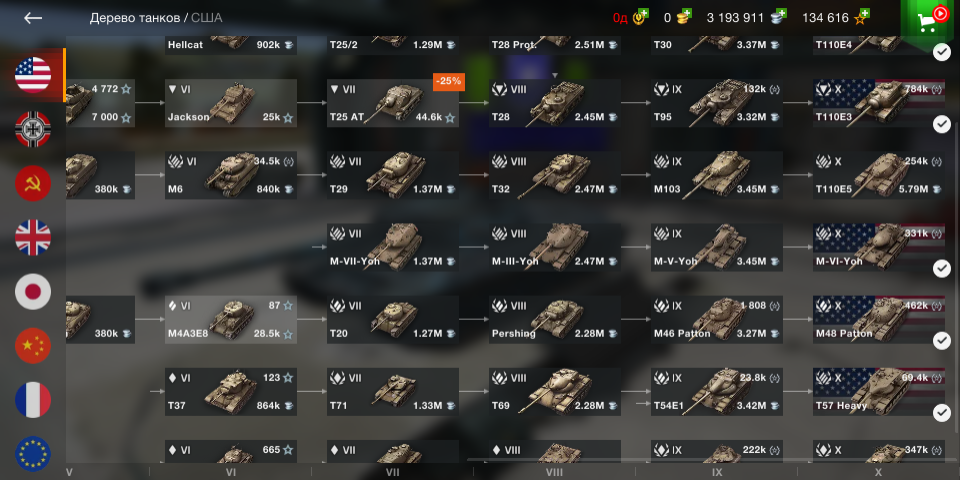Select the Japan flag nation
Screen dimensions: 960x480
pos(33,291)
